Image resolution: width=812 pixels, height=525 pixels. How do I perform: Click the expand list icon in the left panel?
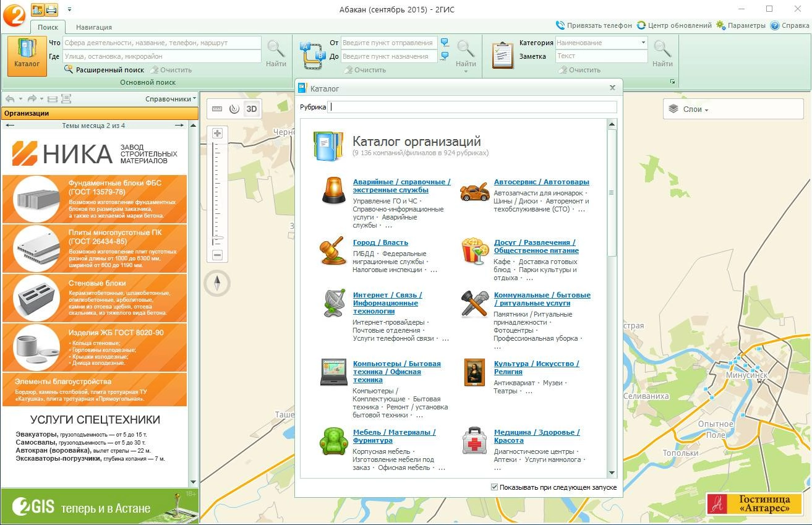click(x=66, y=99)
